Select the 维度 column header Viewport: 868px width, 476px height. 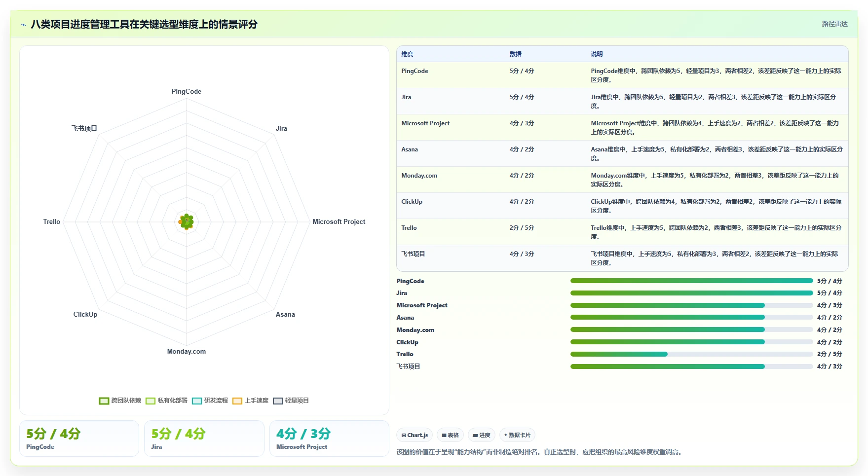pyautogui.click(x=407, y=54)
